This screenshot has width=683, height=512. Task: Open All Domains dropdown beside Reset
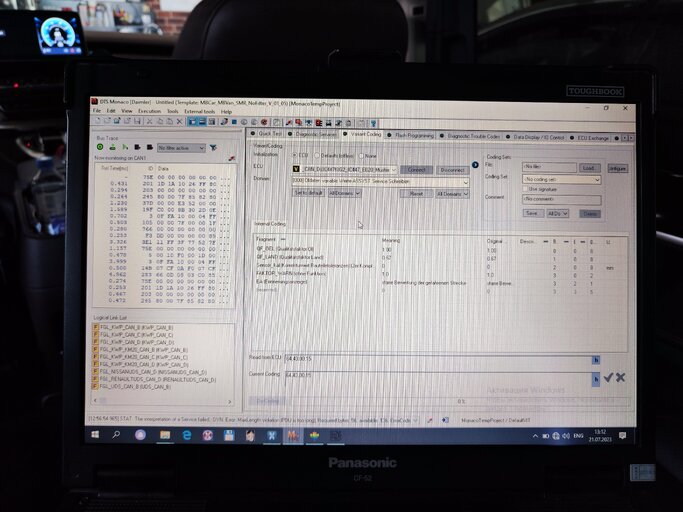point(453,194)
